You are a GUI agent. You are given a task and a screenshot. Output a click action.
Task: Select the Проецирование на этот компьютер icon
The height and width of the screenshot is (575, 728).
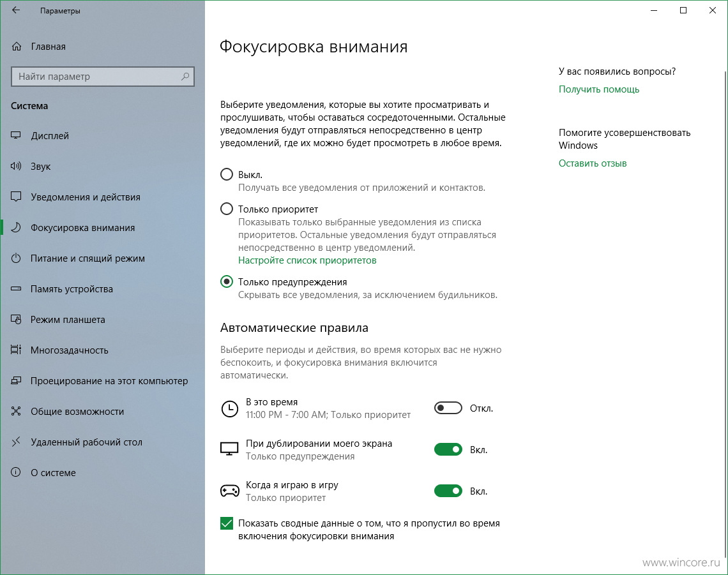point(16,380)
